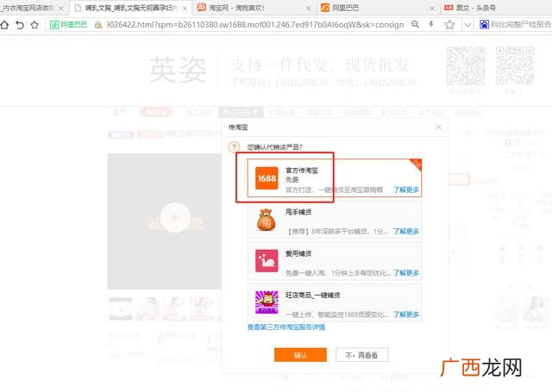Screen dimensions: 552x392
Task: Click the green 阿里巴巴 site badge in address bar
Action: [x=69, y=25]
